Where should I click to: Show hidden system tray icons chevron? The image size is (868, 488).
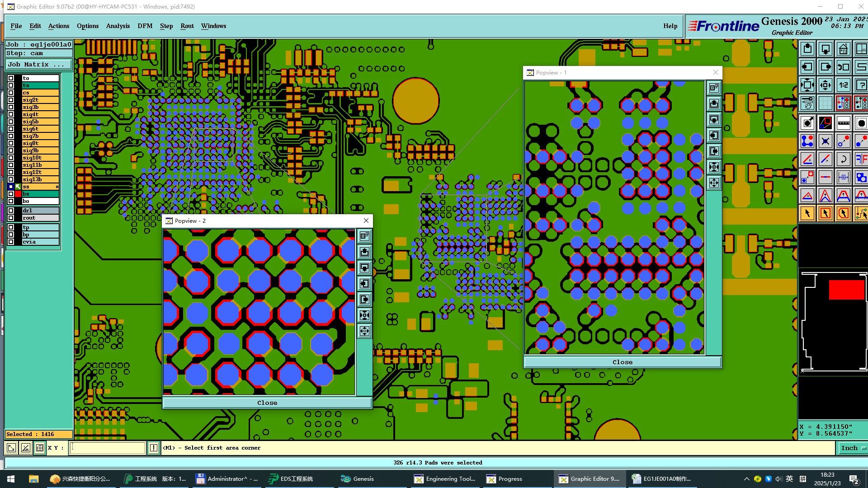(x=746, y=479)
